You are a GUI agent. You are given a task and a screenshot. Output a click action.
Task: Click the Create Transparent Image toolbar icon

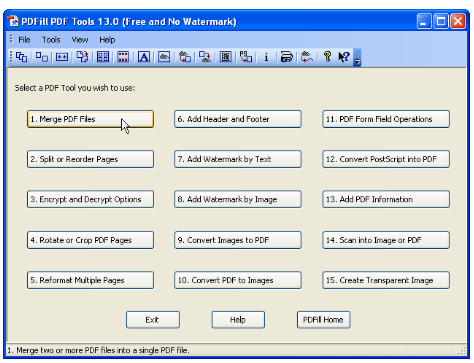307,57
